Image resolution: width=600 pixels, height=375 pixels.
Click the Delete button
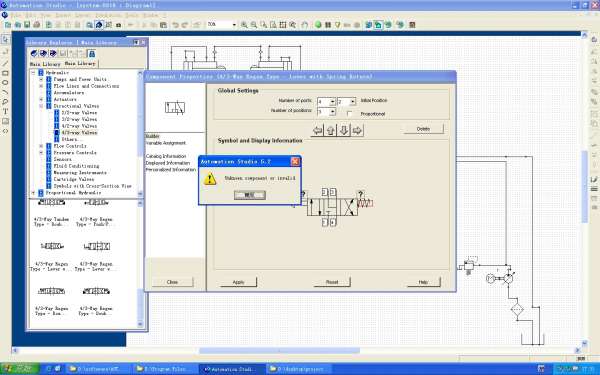[424, 129]
